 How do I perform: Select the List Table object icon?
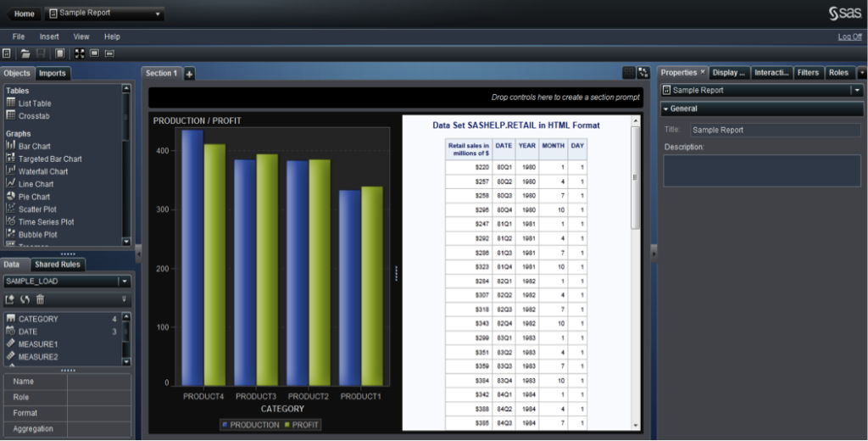click(10, 103)
